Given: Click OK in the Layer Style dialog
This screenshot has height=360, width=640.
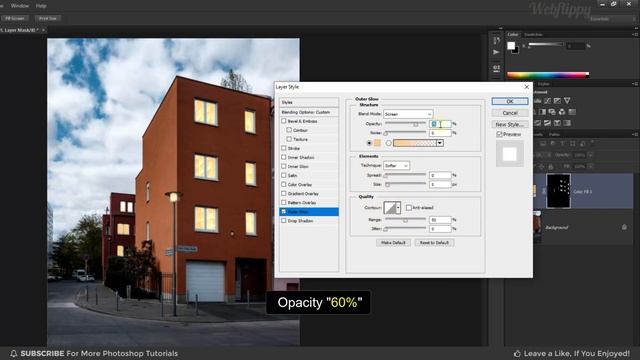Looking at the screenshot, I should tap(510, 101).
